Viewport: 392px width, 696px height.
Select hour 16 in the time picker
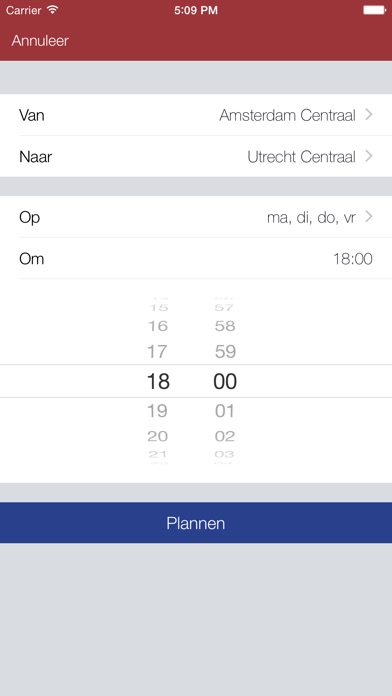158,326
